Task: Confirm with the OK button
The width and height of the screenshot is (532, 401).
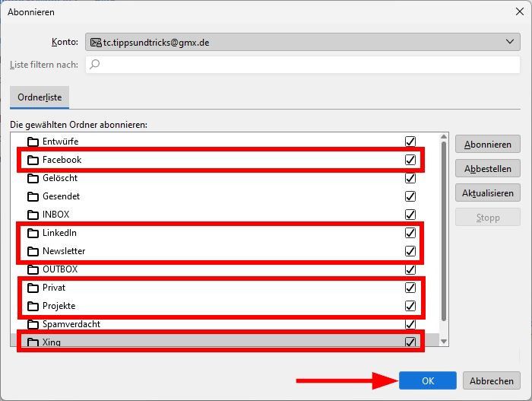Action: point(428,380)
